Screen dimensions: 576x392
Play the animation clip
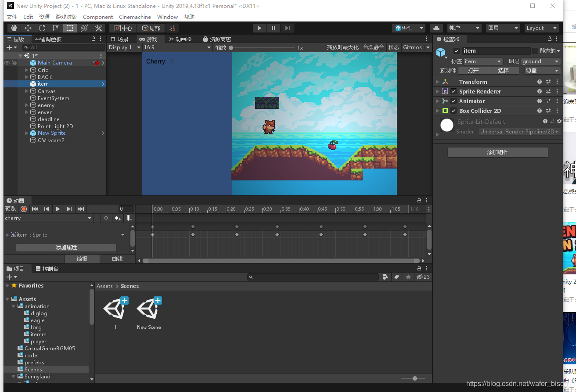pyautogui.click(x=58, y=209)
